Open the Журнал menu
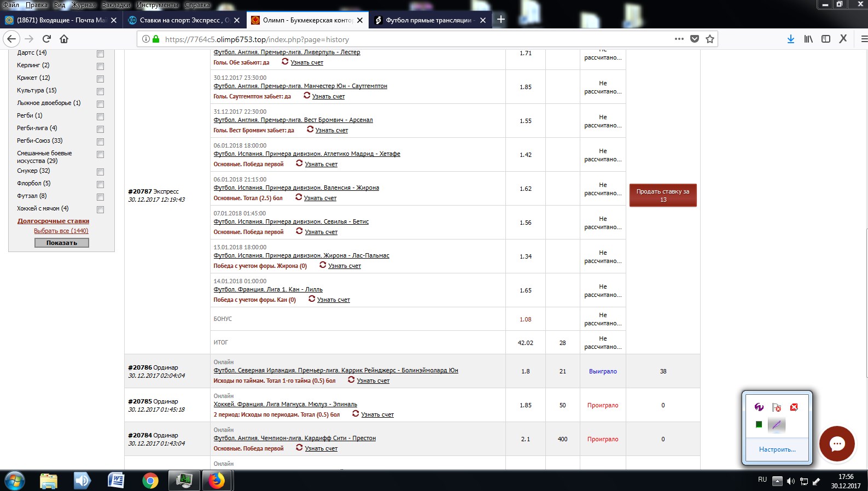This screenshot has height=491, width=868. click(x=84, y=4)
